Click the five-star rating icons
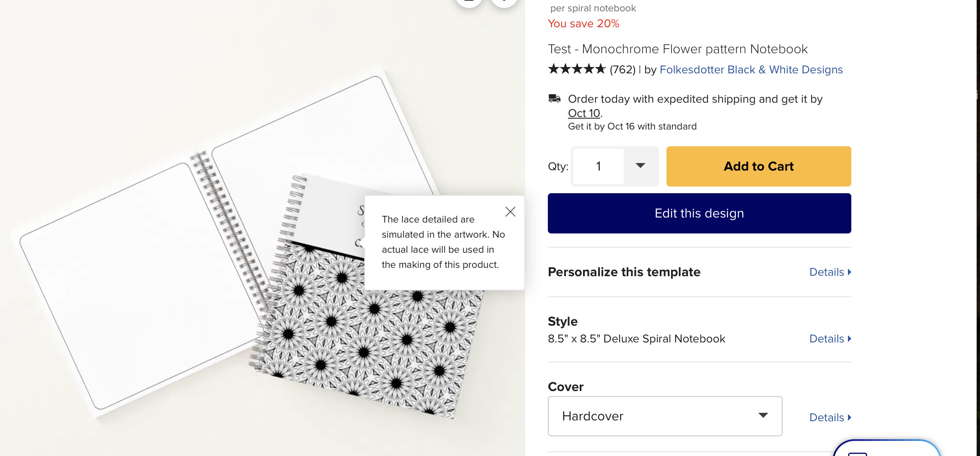 tap(577, 69)
